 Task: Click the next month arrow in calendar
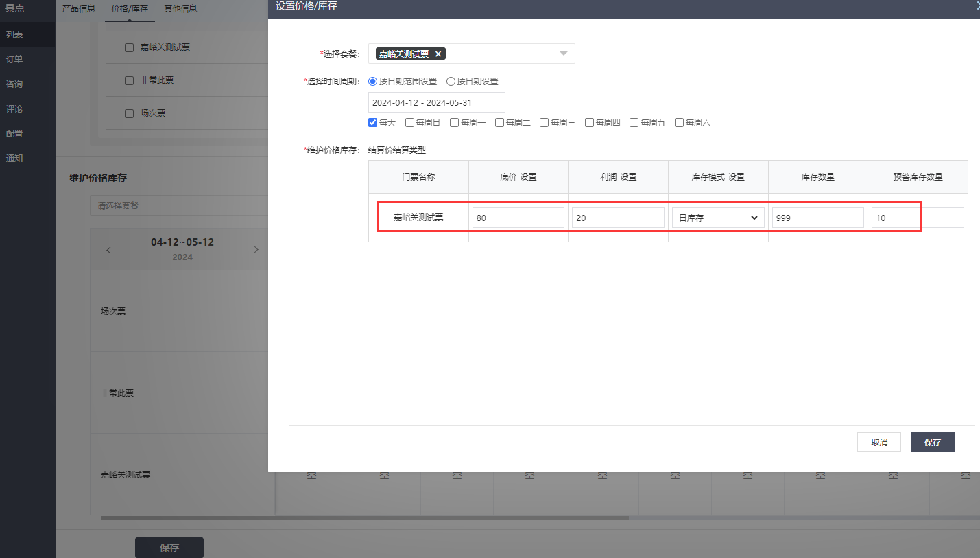point(256,250)
